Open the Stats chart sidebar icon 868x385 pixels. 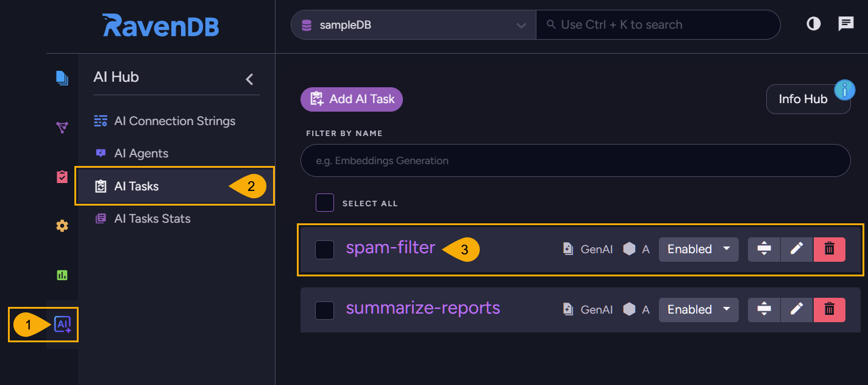[62, 275]
